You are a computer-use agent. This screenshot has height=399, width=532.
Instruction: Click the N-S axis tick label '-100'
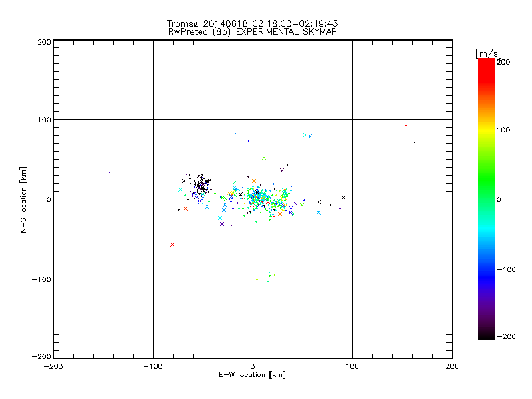coord(41,279)
